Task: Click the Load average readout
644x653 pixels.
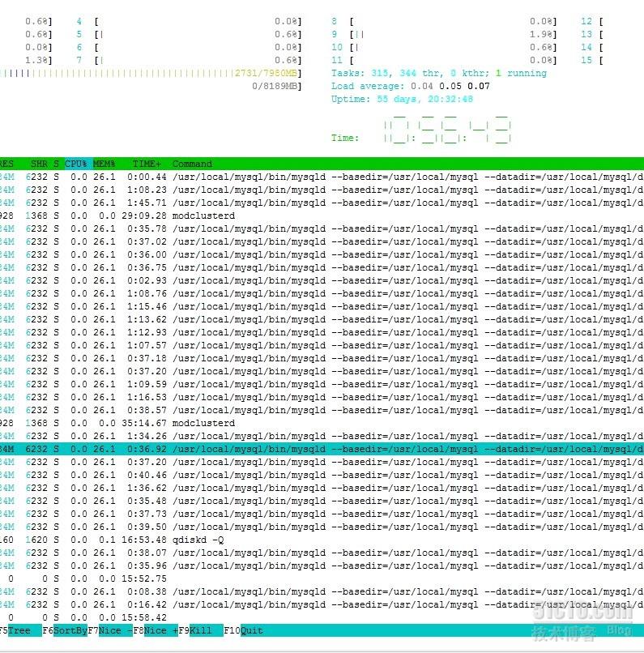Action: click(x=411, y=86)
